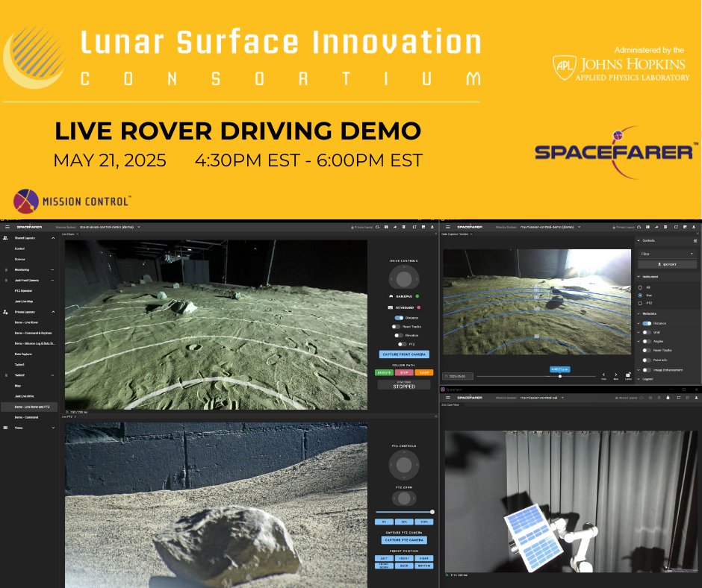
Task: Click the cloud icon in the Data Explorer window toolbar
Action: 639,227
